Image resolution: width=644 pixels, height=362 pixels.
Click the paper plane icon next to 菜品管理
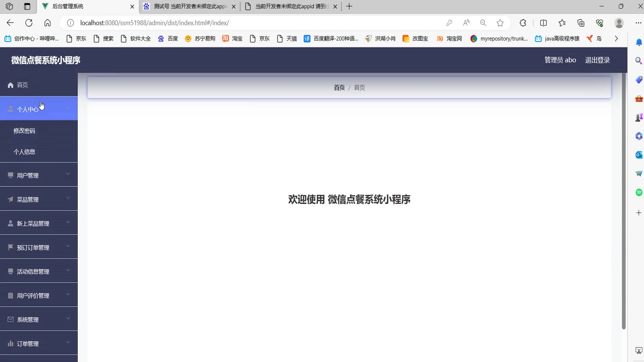point(10,199)
